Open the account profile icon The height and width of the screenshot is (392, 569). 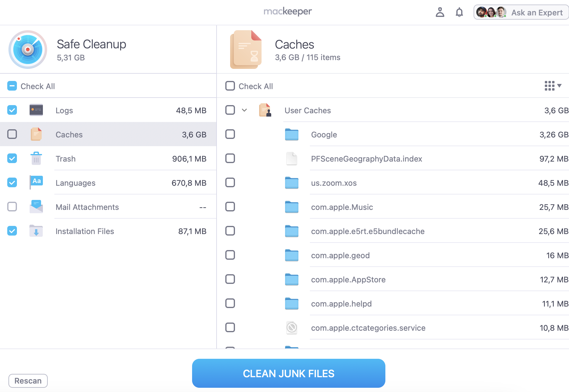[x=440, y=12]
